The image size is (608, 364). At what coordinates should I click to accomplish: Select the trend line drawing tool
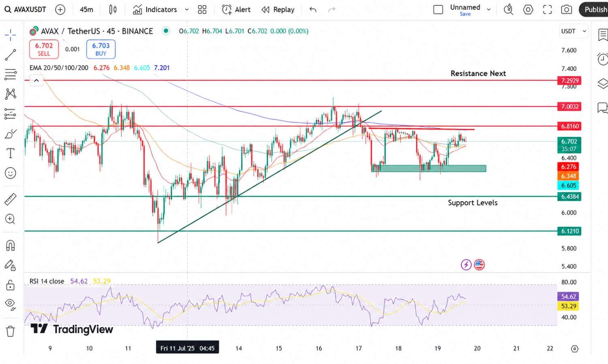pyautogui.click(x=11, y=55)
